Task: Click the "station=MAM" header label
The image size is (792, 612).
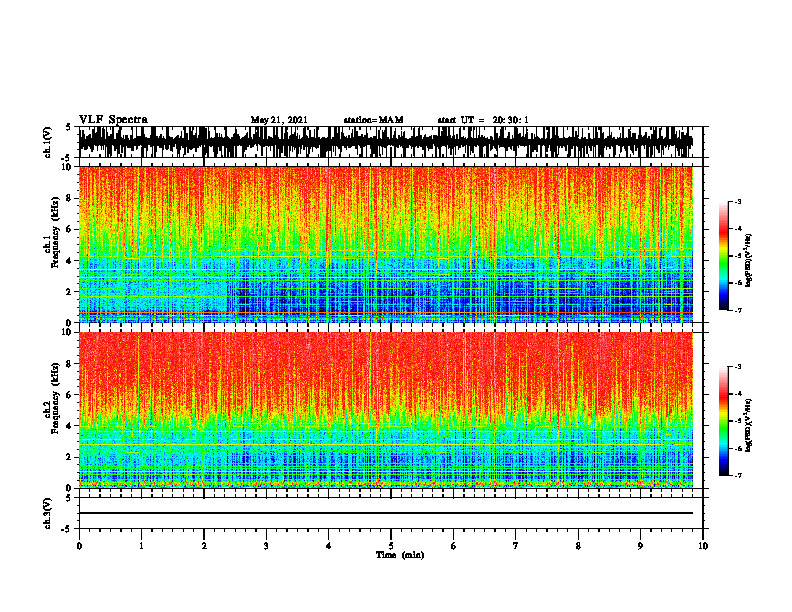Action: [x=373, y=120]
